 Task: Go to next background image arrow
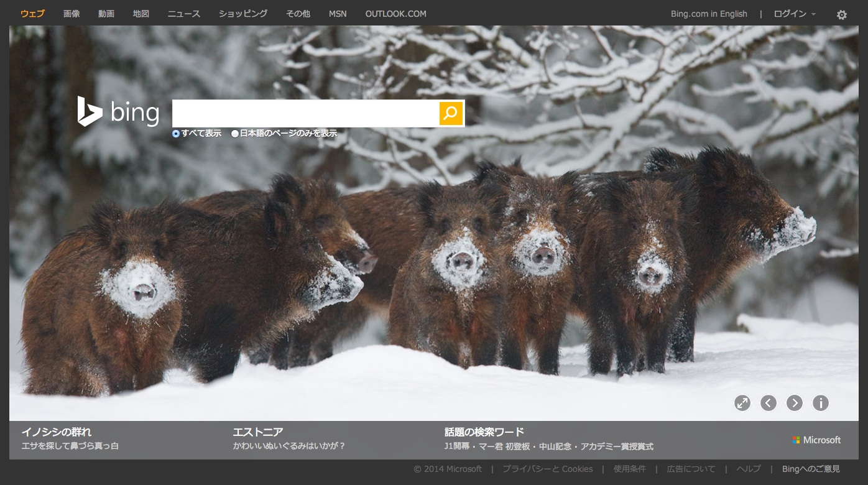(795, 403)
